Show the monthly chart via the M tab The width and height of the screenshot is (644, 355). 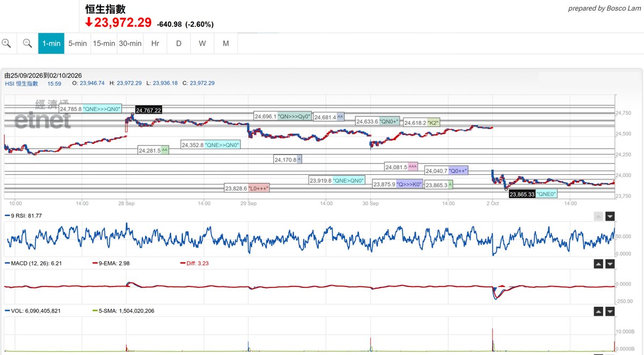tap(226, 43)
